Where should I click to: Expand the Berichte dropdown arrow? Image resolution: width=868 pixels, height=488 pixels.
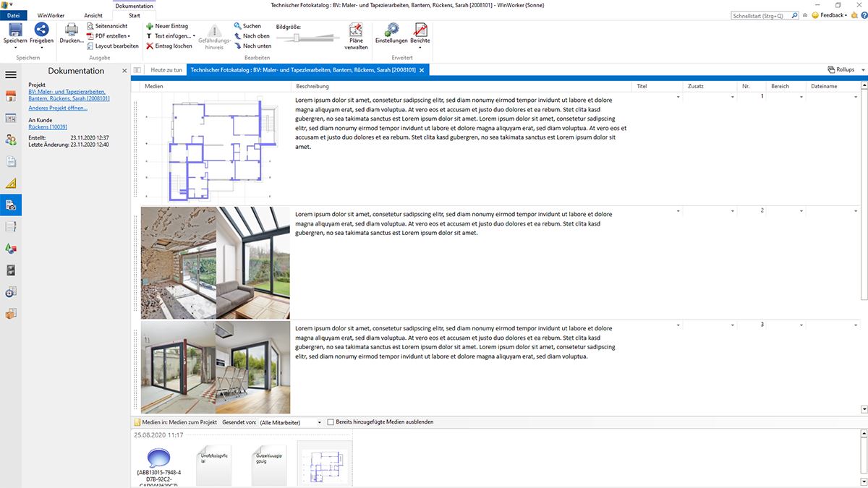click(x=420, y=48)
